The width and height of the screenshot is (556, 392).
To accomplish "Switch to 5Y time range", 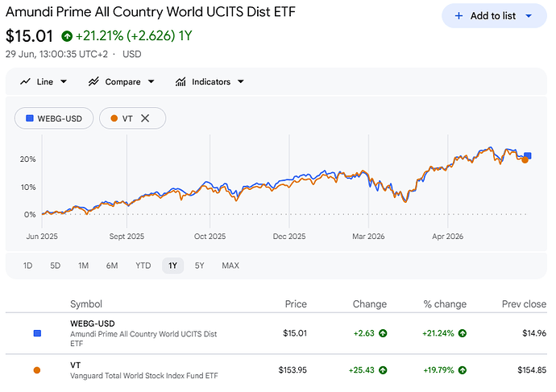I will 200,266.
